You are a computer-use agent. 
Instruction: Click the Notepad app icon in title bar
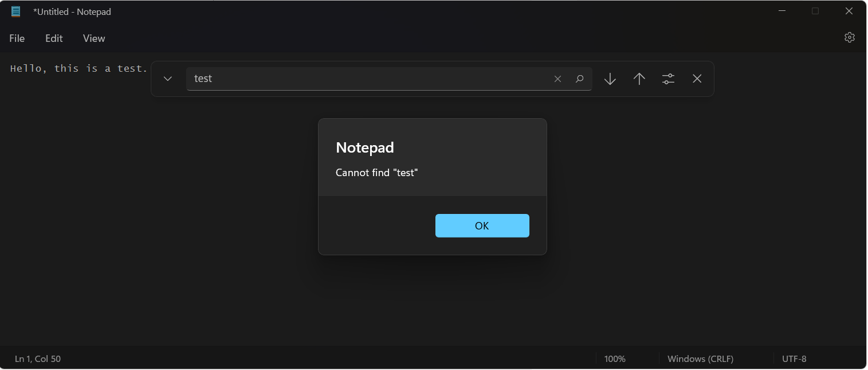[16, 11]
